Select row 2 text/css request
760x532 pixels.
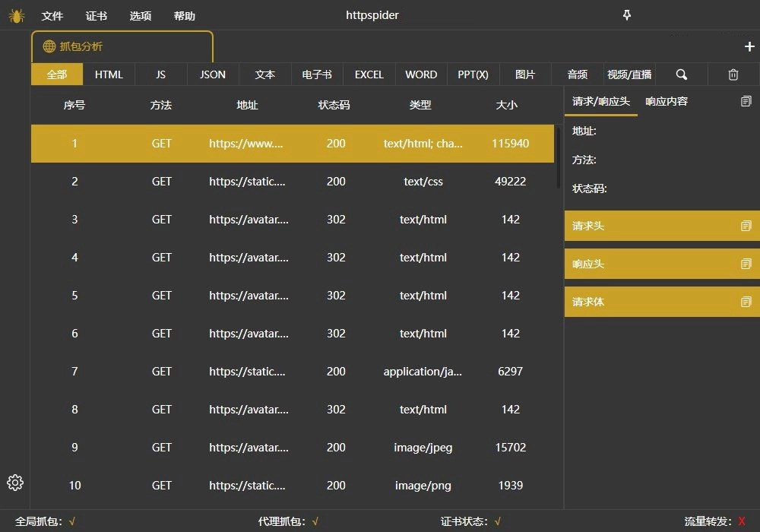pos(293,182)
